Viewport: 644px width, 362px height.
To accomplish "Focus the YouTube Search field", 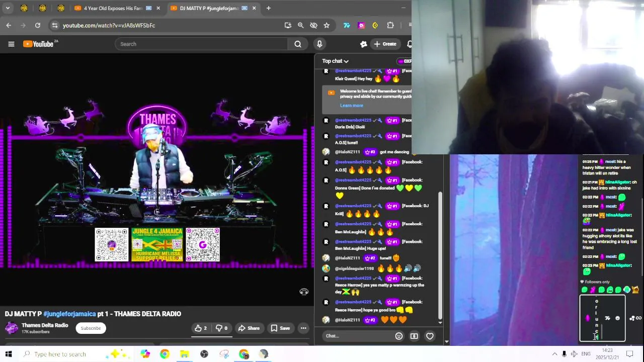I will (x=202, y=44).
